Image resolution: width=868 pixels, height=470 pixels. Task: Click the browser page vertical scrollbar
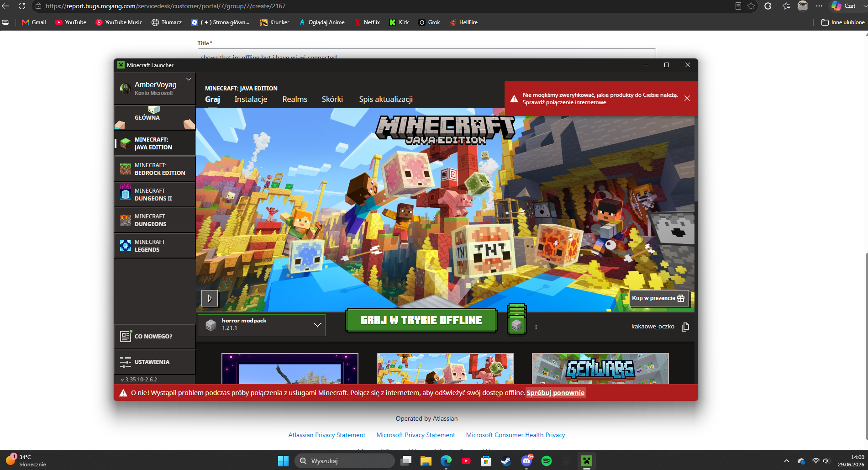[866, 346]
